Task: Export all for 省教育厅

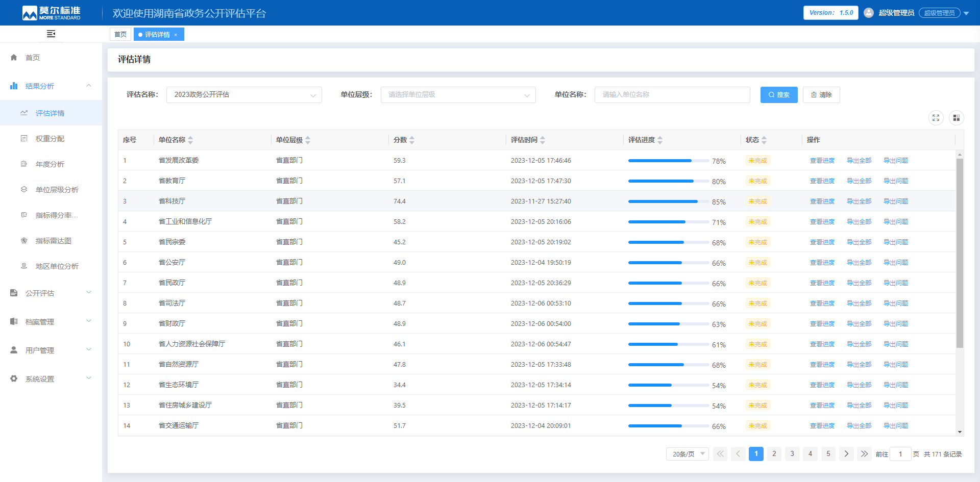Action: point(859,181)
